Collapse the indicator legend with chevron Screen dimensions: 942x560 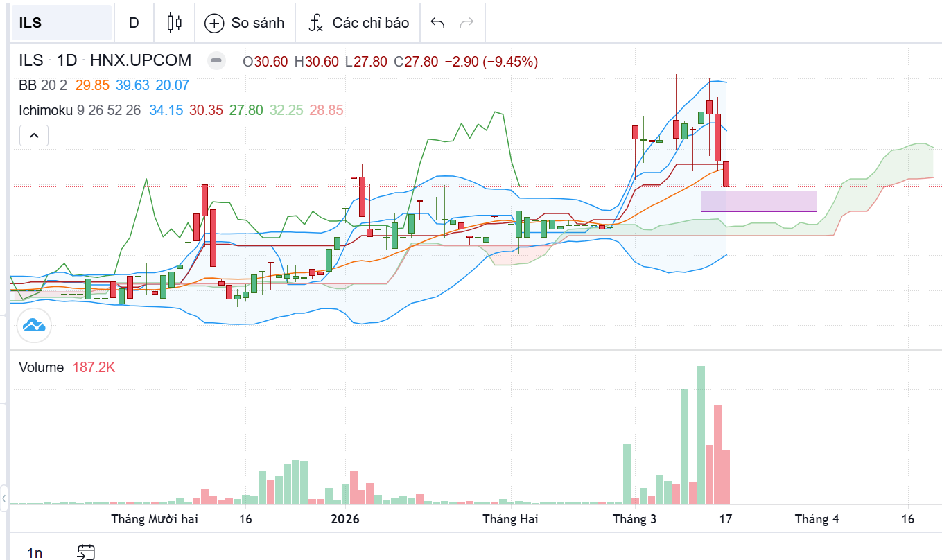pyautogui.click(x=34, y=135)
